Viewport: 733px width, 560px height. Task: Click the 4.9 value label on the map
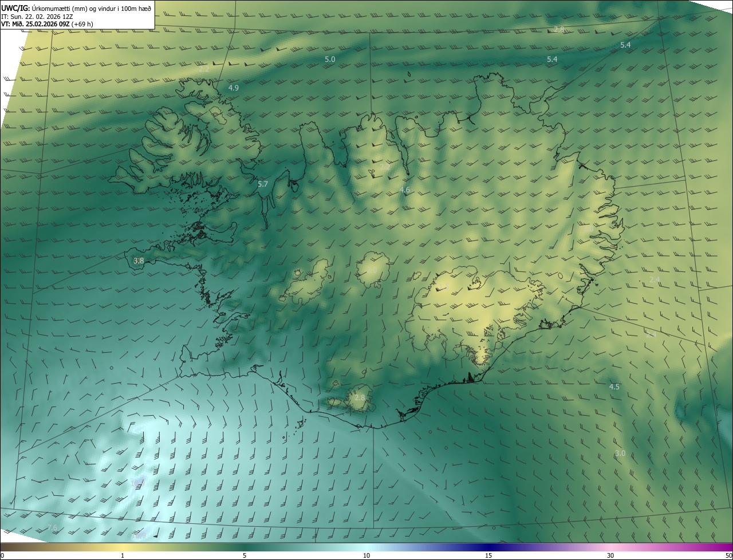click(233, 88)
